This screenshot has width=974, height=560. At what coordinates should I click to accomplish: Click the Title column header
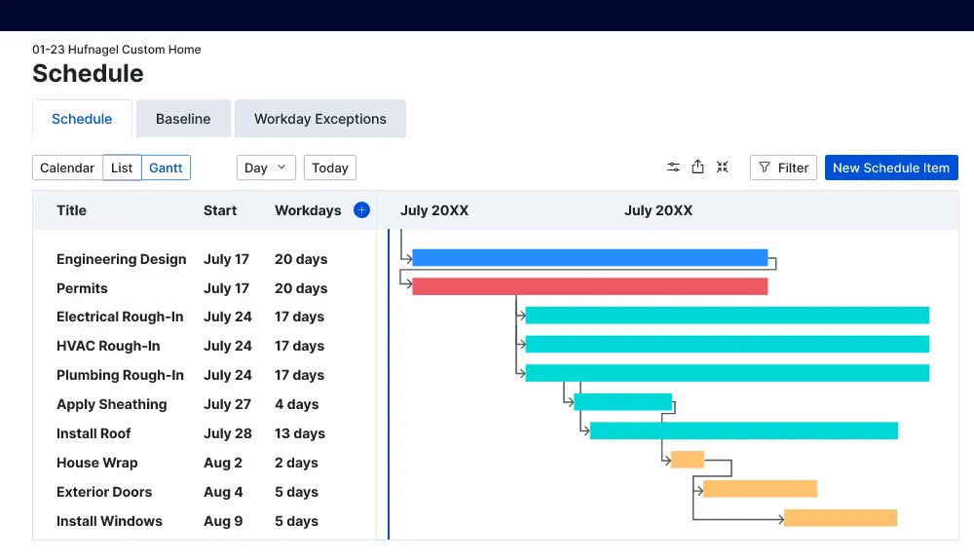click(71, 210)
